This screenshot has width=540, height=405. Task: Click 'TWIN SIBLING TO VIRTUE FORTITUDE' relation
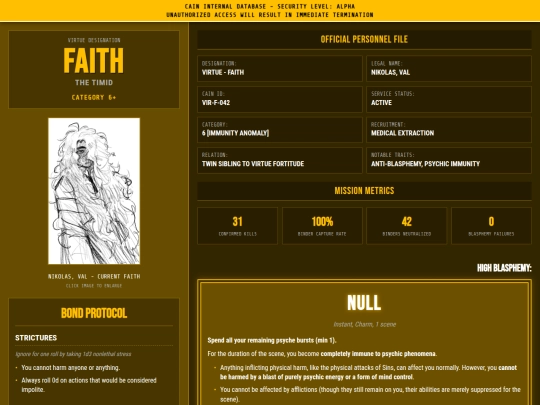point(253,164)
